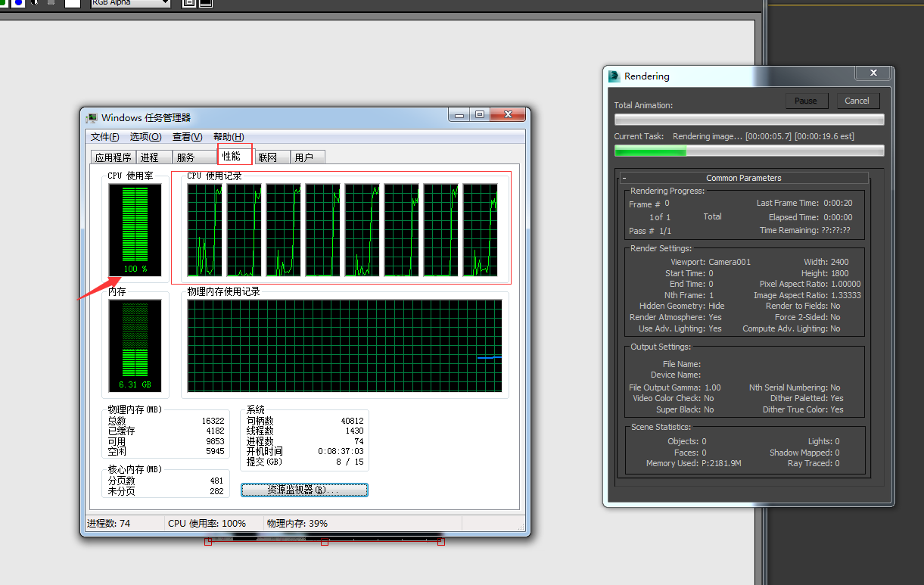Click the CPU usage gauge showing 100 %

click(x=135, y=230)
